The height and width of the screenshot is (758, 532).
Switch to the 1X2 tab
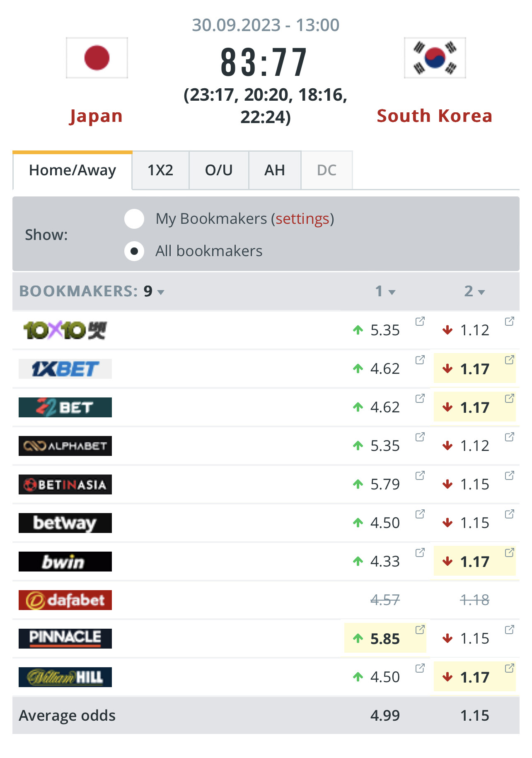(x=160, y=170)
